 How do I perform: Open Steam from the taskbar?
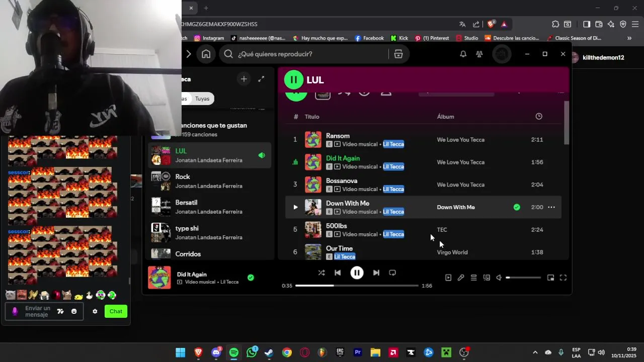269,352
